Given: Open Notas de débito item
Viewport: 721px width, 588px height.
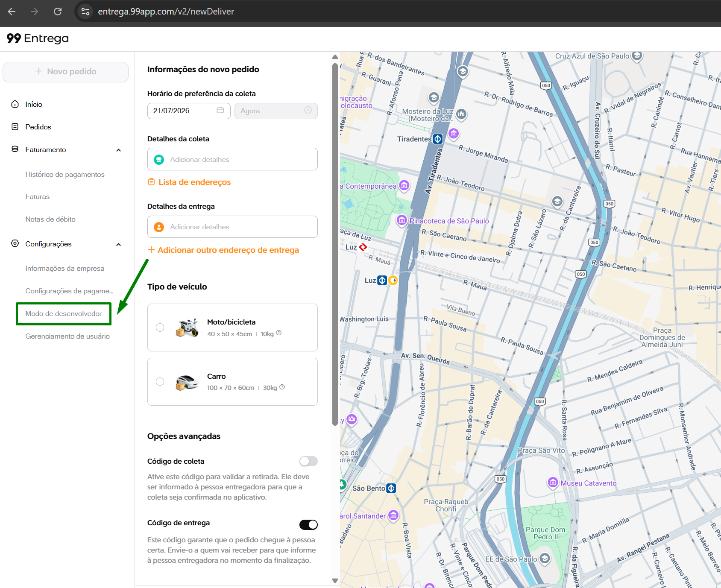Looking at the screenshot, I should click(x=50, y=219).
